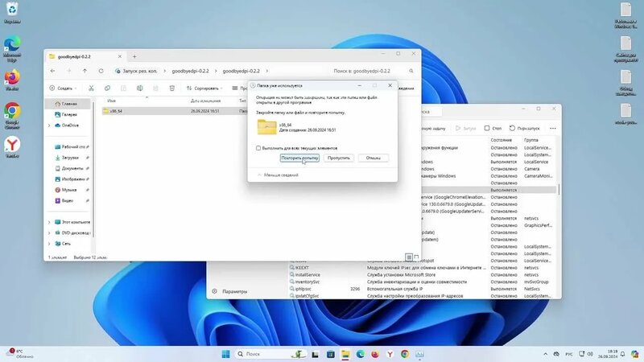This screenshot has width=644, height=362.
Task: Click the taskbar search box
Action: [271, 354]
